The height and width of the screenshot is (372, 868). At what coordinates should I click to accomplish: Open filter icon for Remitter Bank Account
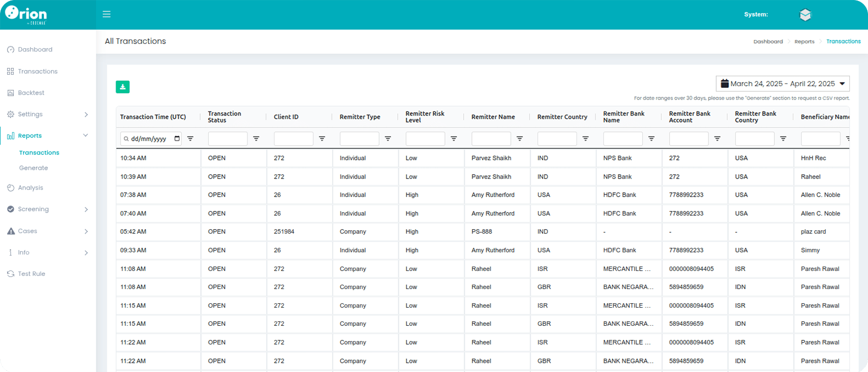(x=717, y=139)
